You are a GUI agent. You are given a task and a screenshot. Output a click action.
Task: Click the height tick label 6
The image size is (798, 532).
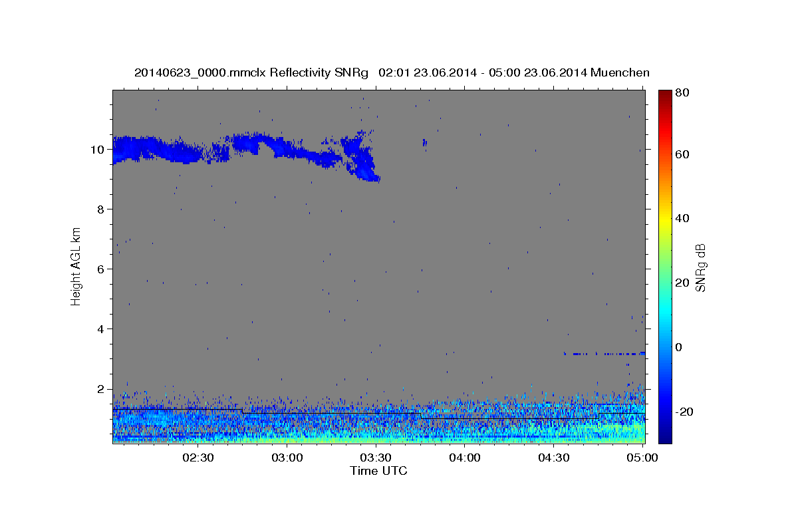point(102,269)
